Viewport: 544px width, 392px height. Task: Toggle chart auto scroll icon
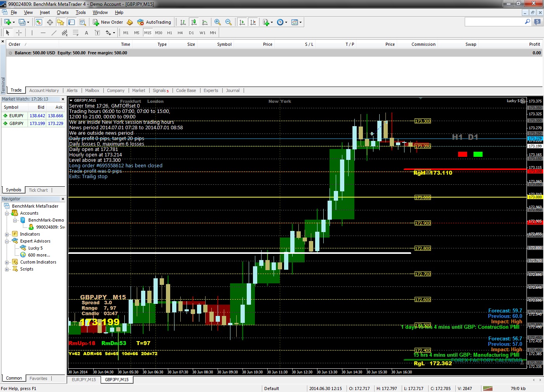tap(242, 22)
